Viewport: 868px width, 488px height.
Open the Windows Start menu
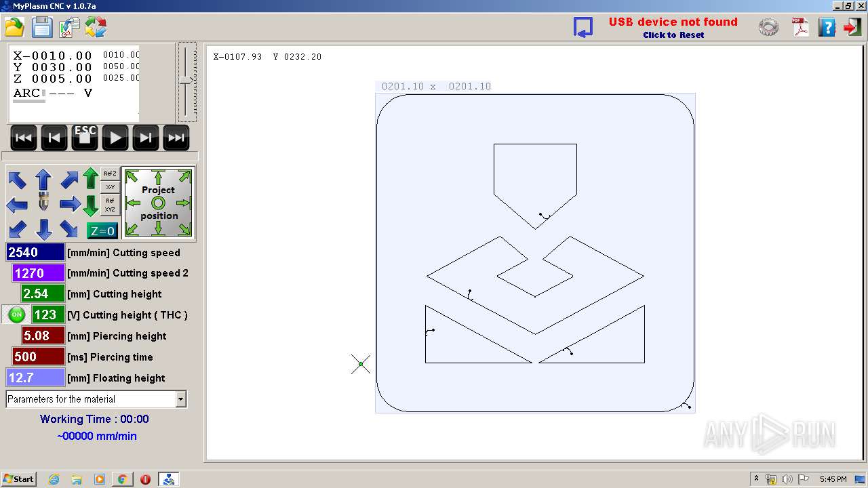point(18,479)
